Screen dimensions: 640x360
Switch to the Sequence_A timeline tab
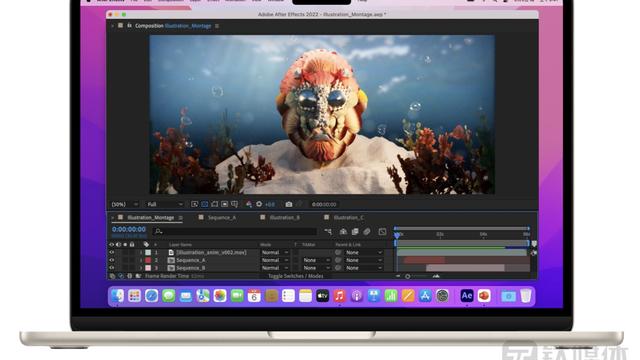click(x=222, y=218)
